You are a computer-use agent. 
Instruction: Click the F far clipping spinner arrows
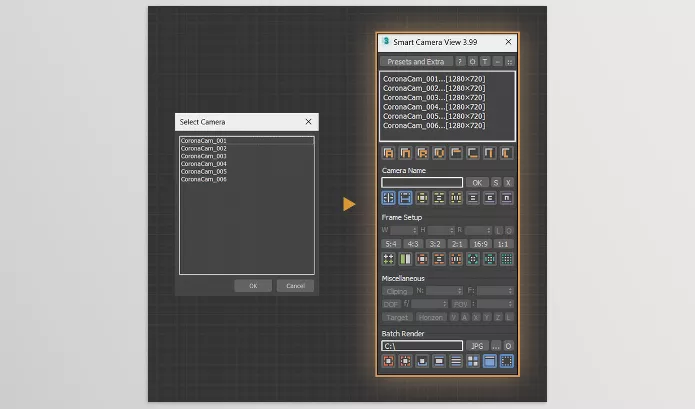(511, 291)
